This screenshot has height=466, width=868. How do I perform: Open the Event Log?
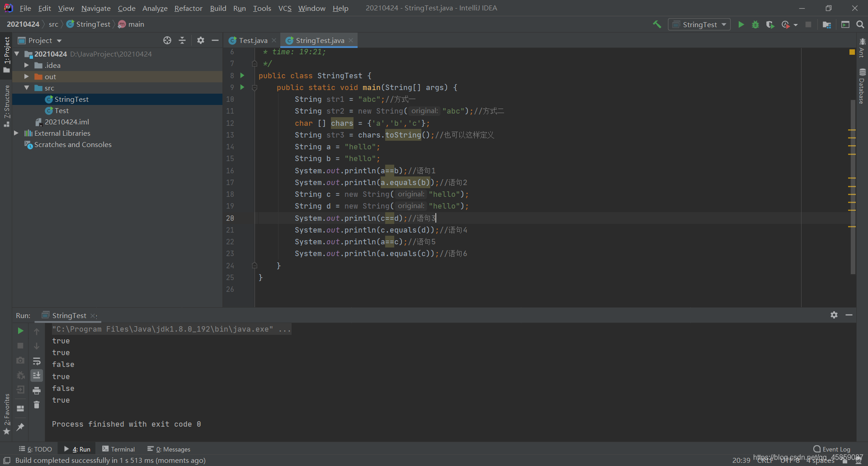(x=832, y=449)
